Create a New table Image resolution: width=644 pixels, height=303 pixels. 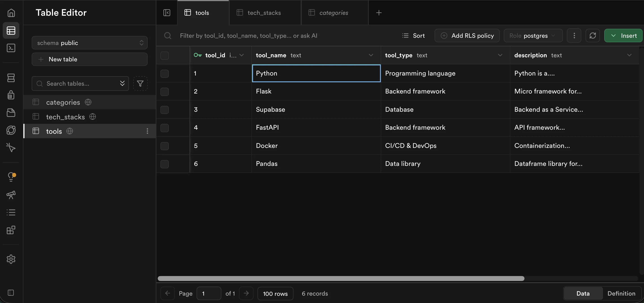[x=89, y=59]
